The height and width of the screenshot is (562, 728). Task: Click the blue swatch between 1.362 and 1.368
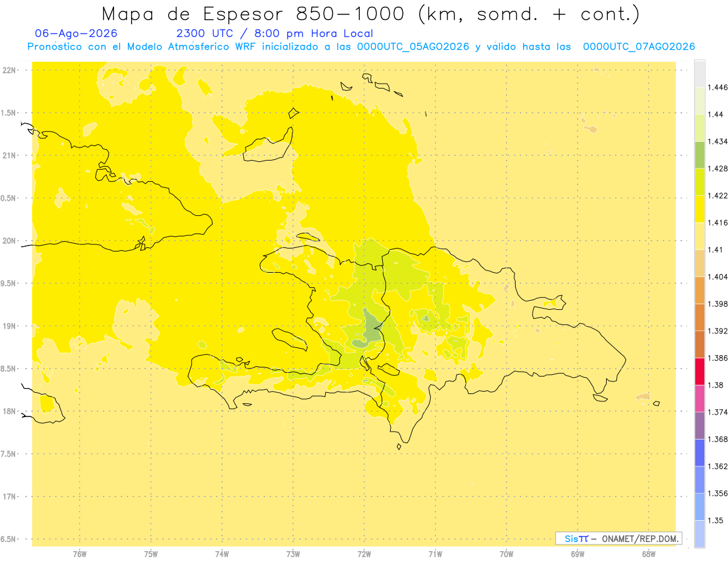pos(699,452)
